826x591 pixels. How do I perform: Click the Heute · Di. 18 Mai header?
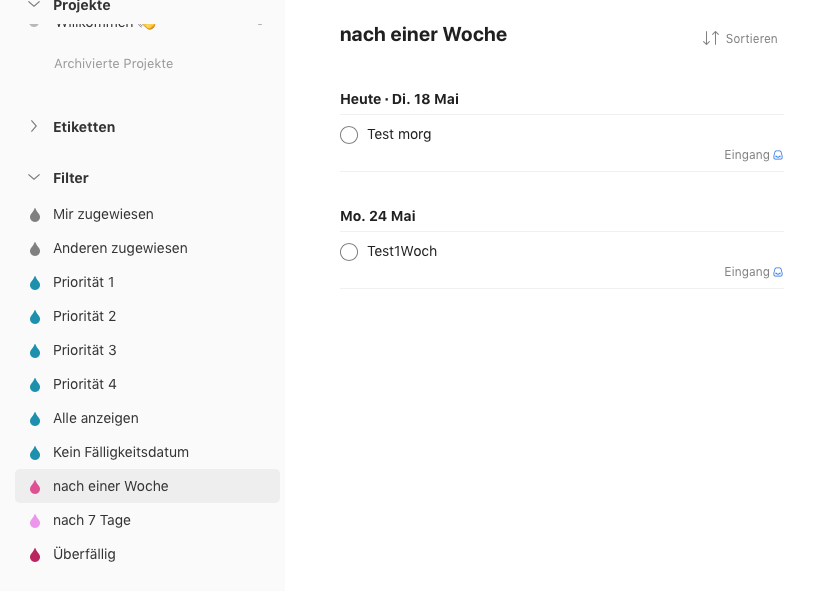click(x=399, y=99)
